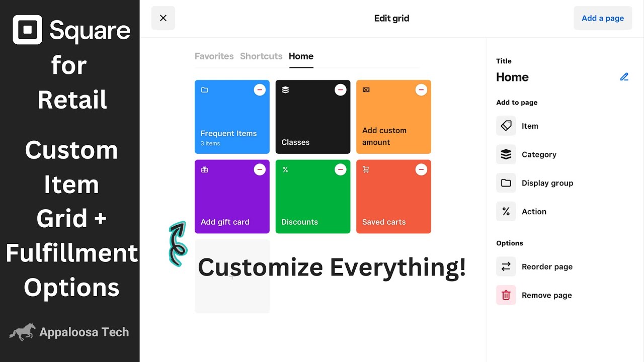The image size is (644, 362).
Task: Select the green Discounts tile
Action: [313, 197]
